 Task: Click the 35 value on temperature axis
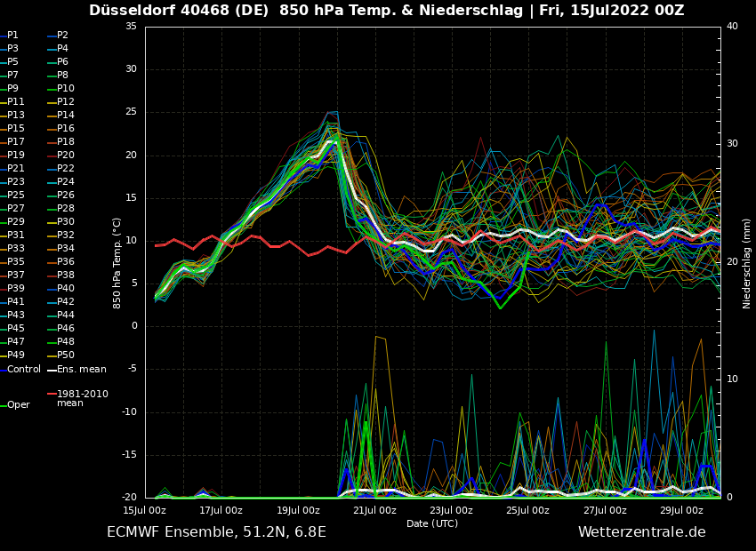[131, 27]
